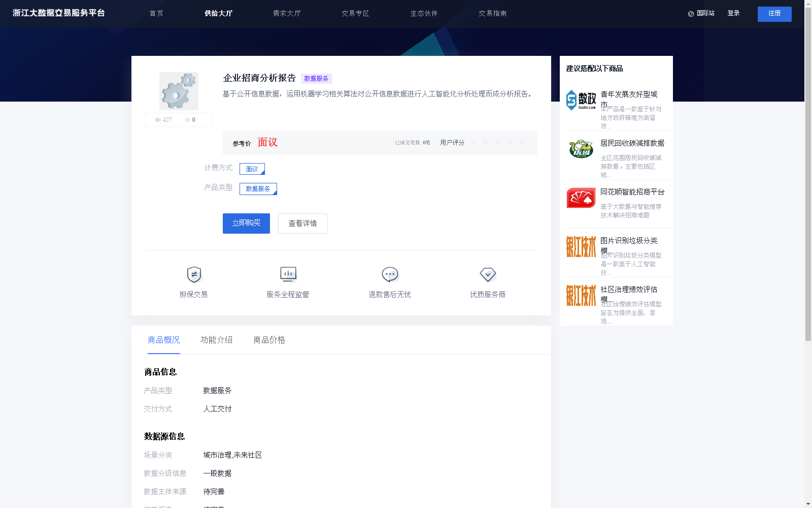812x508 pixels.
Task: Click the gear product thumbnail image
Action: [179, 91]
